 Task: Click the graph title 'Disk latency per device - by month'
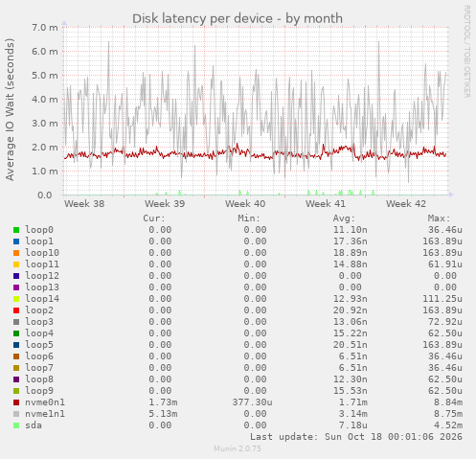coord(238,18)
